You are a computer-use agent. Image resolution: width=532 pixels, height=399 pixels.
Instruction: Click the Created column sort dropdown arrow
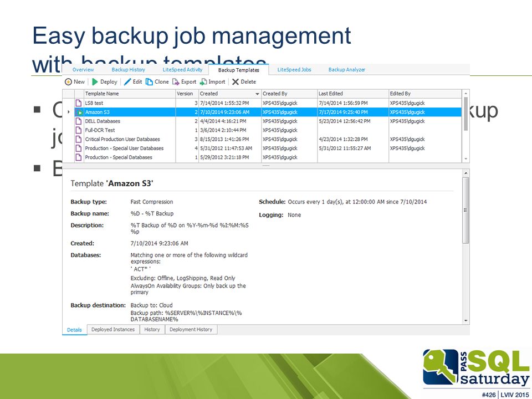(x=257, y=94)
